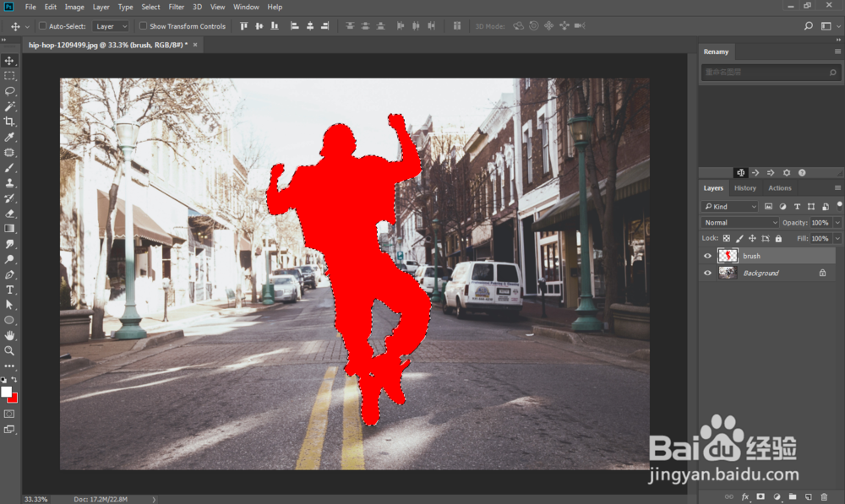The height and width of the screenshot is (504, 845).
Task: Select the brush layer thumbnail
Action: pyautogui.click(x=728, y=256)
